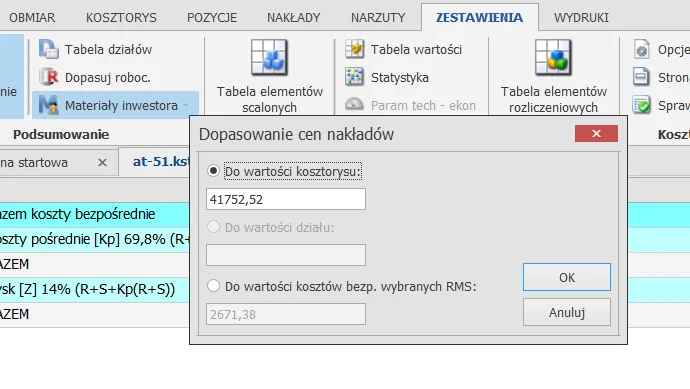The width and height of the screenshot is (690, 389).
Task: Click the 41752,52 value field
Action: pos(286,199)
